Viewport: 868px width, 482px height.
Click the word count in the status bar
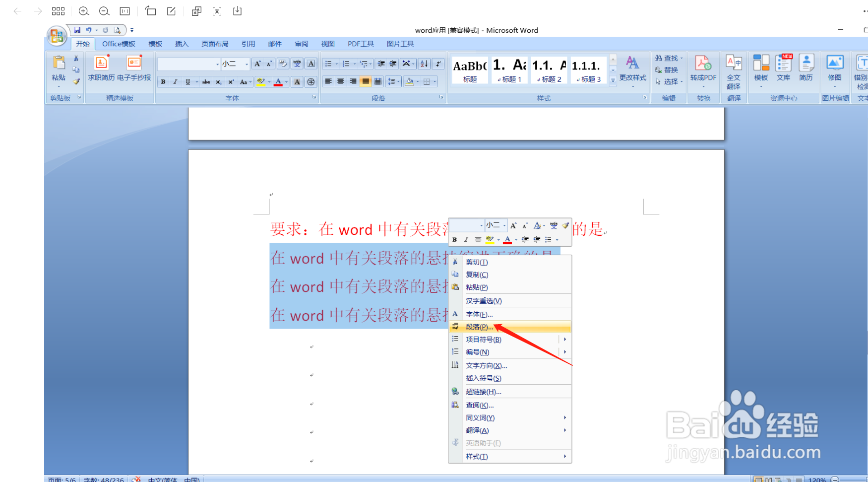click(x=104, y=479)
